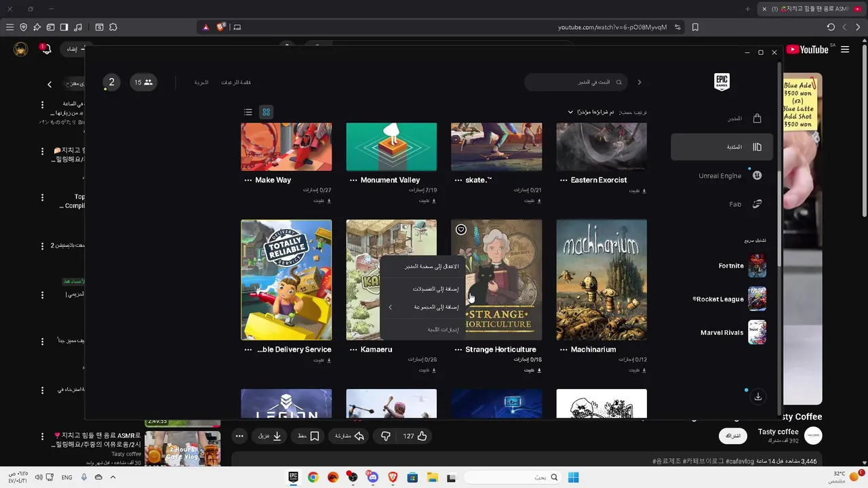The width and height of the screenshot is (868, 488).
Task: Open the friends list showing 15
Action: (x=143, y=82)
